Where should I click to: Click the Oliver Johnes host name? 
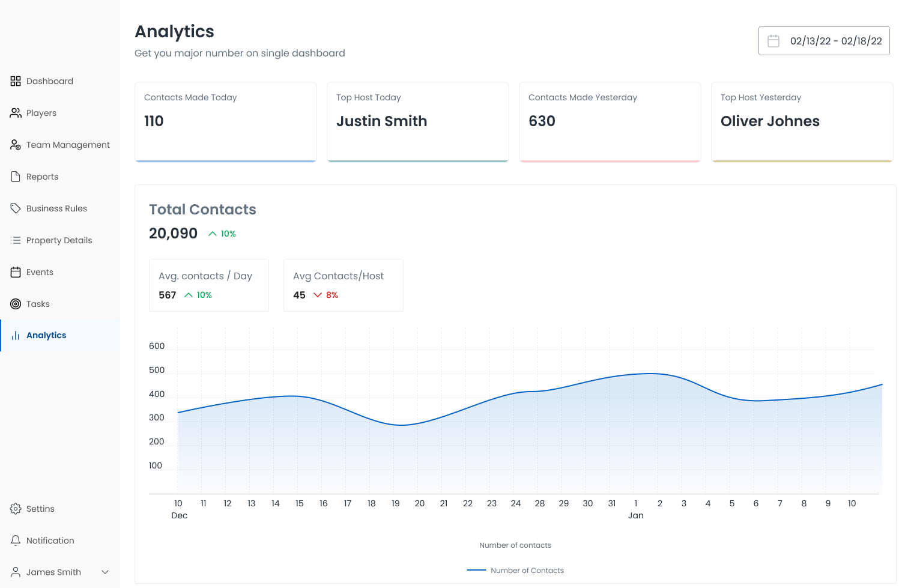770,121
